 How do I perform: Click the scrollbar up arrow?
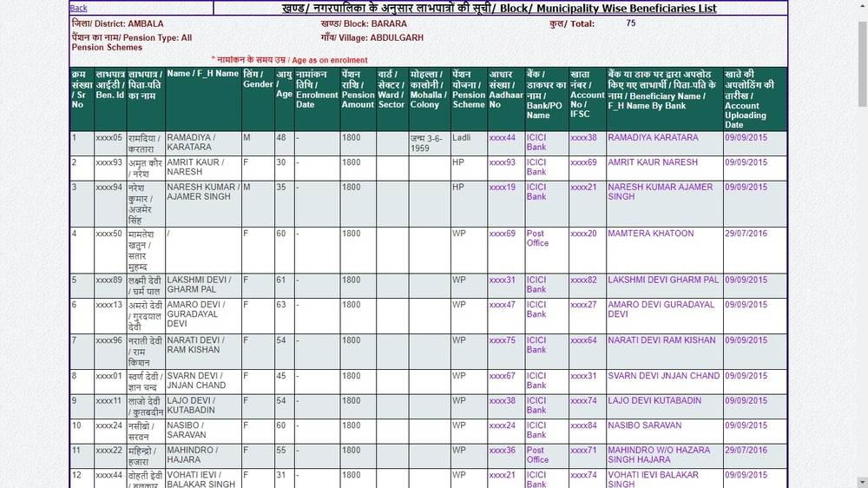(861, 5)
